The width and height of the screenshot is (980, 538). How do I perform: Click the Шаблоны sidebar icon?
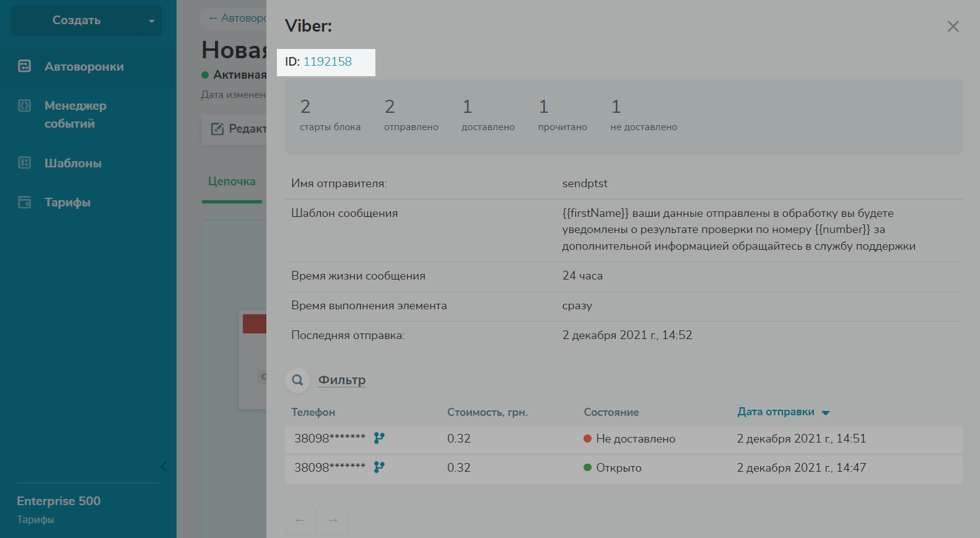click(x=25, y=163)
